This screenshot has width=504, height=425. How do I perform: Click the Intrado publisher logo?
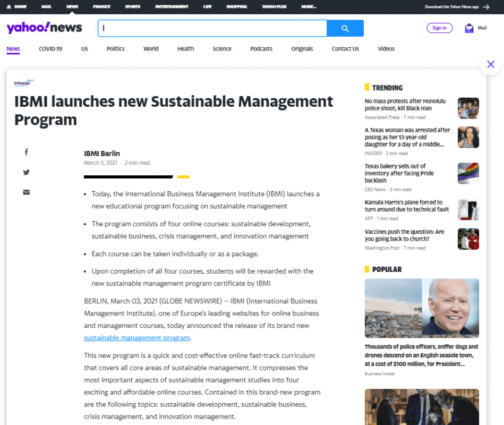click(x=23, y=83)
